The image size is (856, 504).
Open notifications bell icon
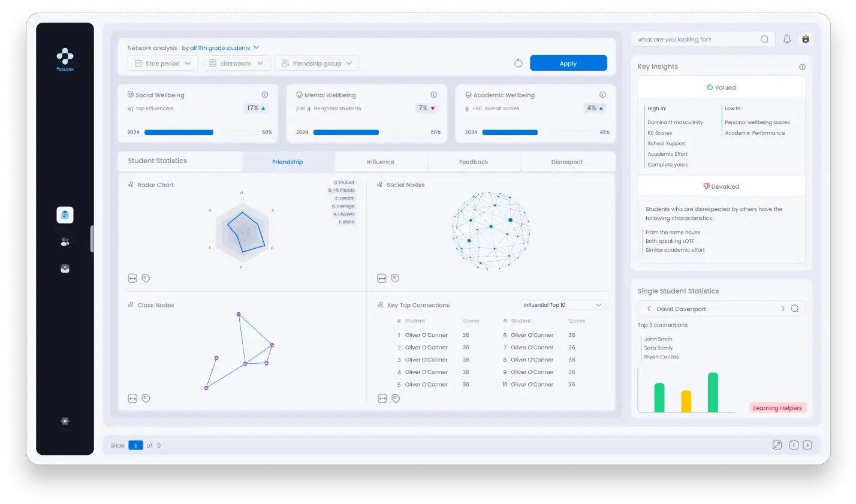[x=787, y=39]
